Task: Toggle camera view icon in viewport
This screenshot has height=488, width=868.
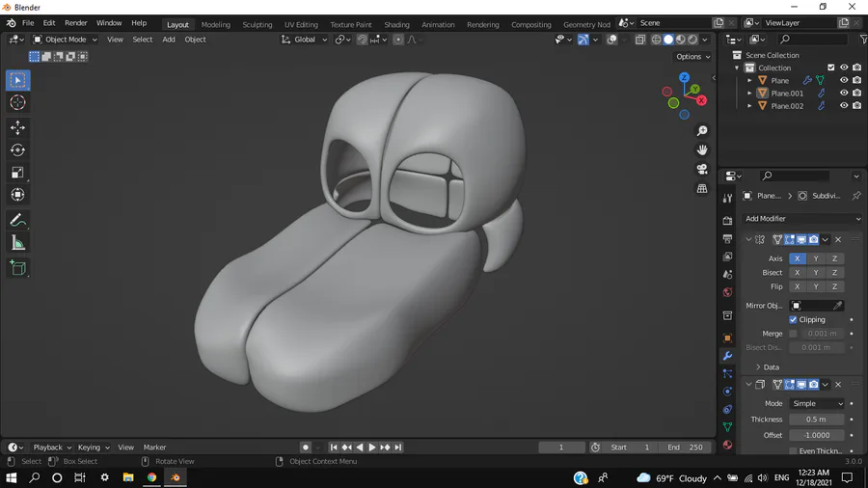Action: pos(702,169)
